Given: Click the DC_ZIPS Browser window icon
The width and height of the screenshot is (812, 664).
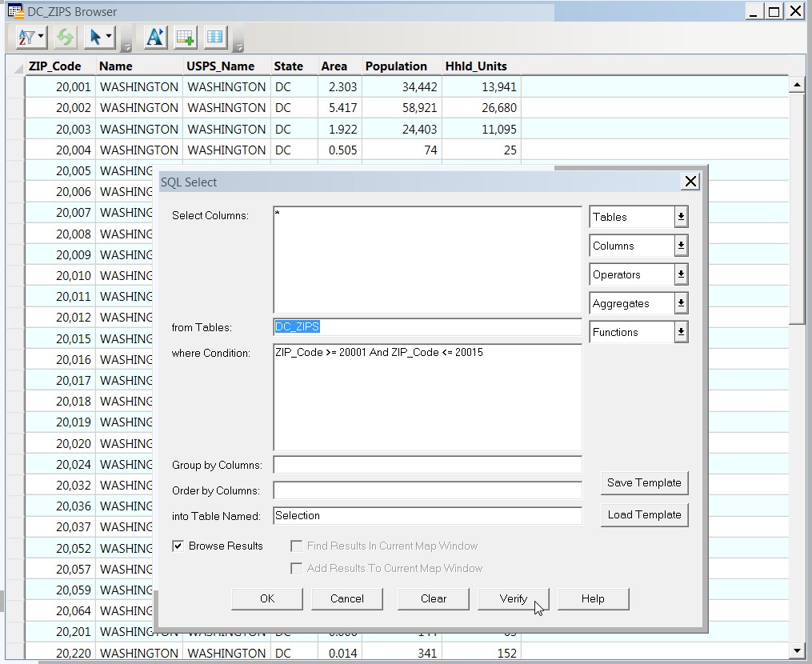Looking at the screenshot, I should click(x=14, y=11).
